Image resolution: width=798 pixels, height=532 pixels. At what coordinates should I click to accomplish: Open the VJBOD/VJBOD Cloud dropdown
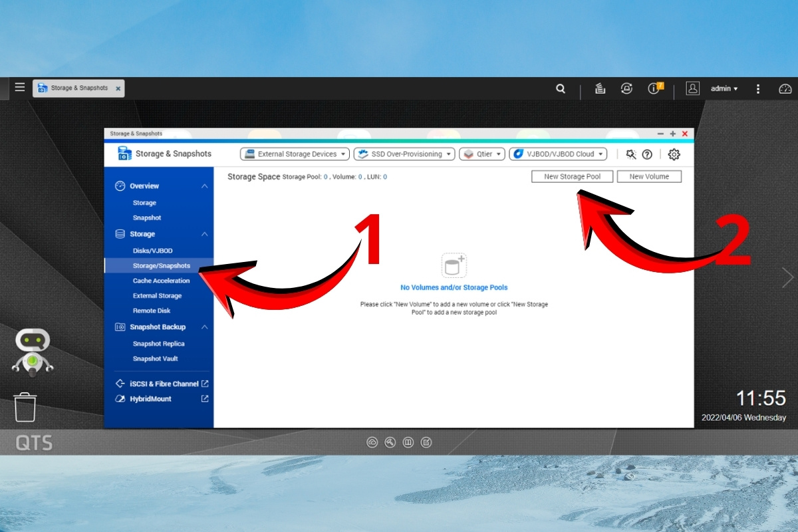tap(558, 154)
